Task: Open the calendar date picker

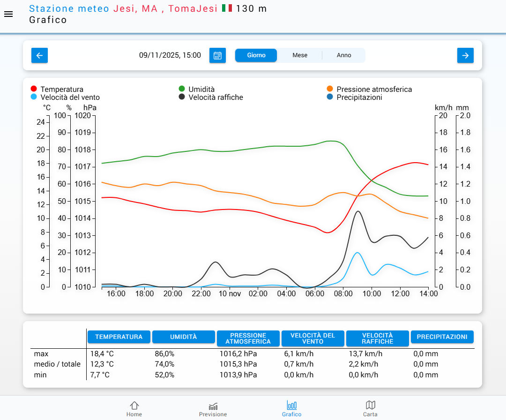Action: 217,55
